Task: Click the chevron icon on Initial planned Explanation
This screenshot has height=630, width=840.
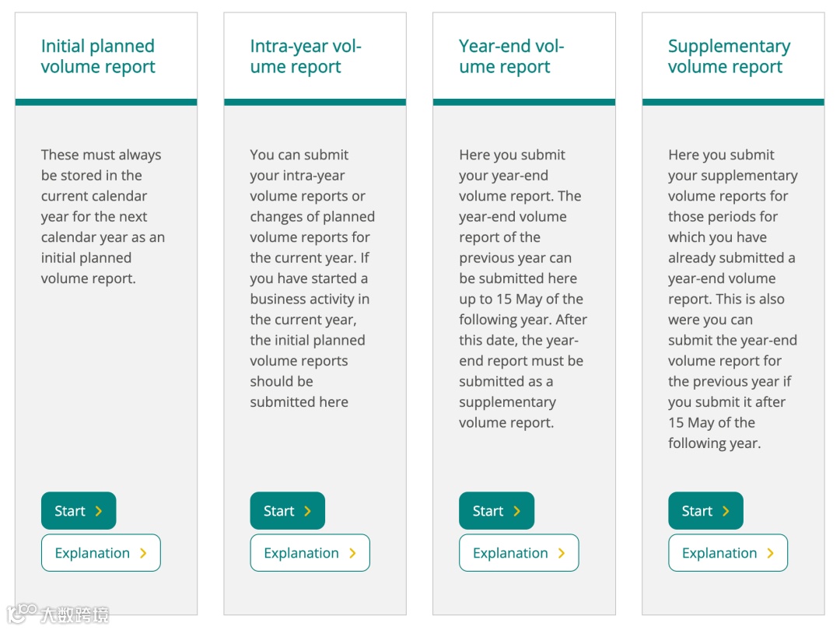Action: (143, 553)
